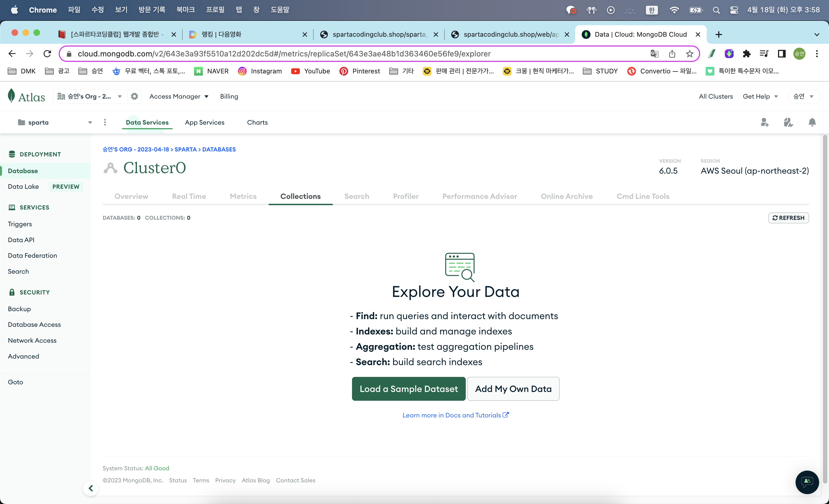Image resolution: width=829 pixels, height=504 pixels.
Task: Open the Chrome 파일 menu
Action: [x=74, y=10]
